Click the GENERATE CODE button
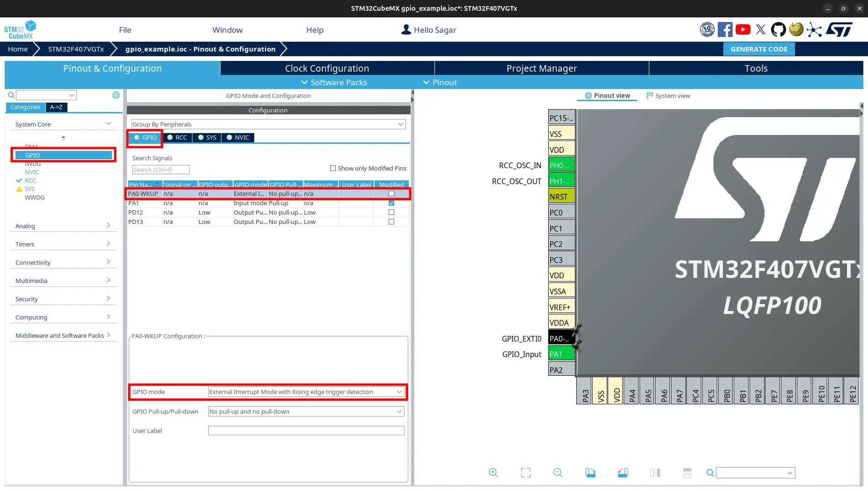This screenshot has height=491, width=868. (x=759, y=49)
